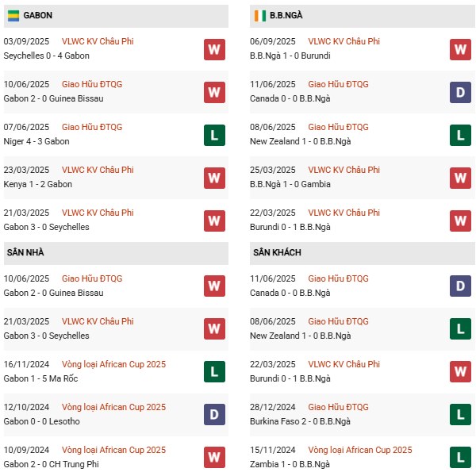476x476 pixels.
Task: Click the W badge for Kenya 1 - 2 Gabon
Action: (x=214, y=178)
